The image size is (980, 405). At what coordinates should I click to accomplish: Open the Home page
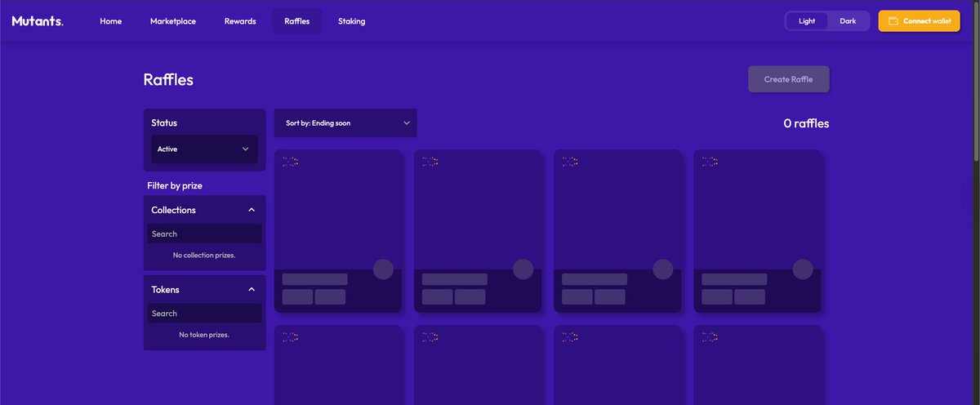111,21
